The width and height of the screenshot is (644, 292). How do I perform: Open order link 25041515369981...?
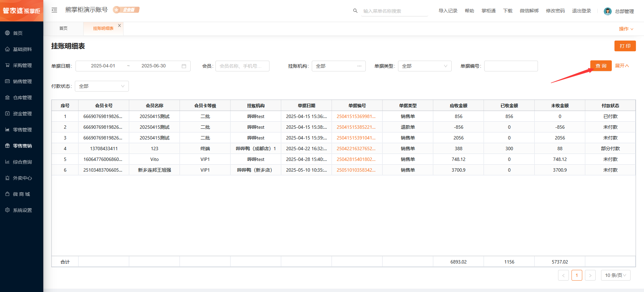click(x=356, y=116)
